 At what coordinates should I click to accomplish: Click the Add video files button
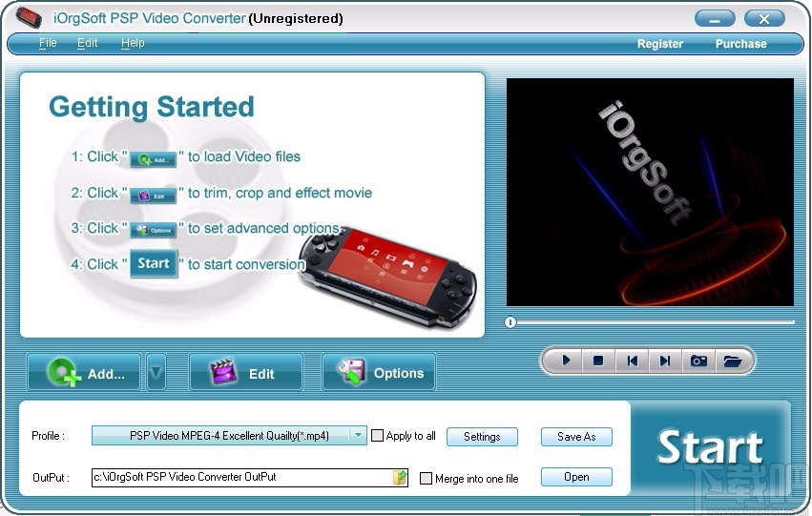(84, 372)
